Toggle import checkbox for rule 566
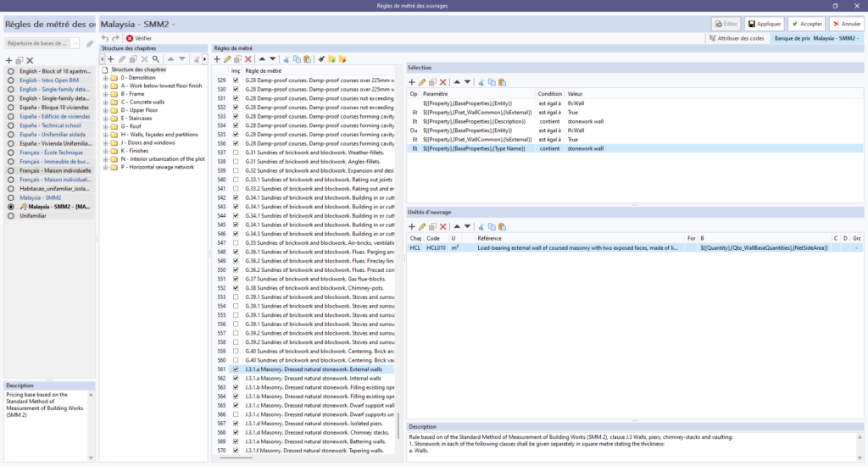 [x=236, y=414]
